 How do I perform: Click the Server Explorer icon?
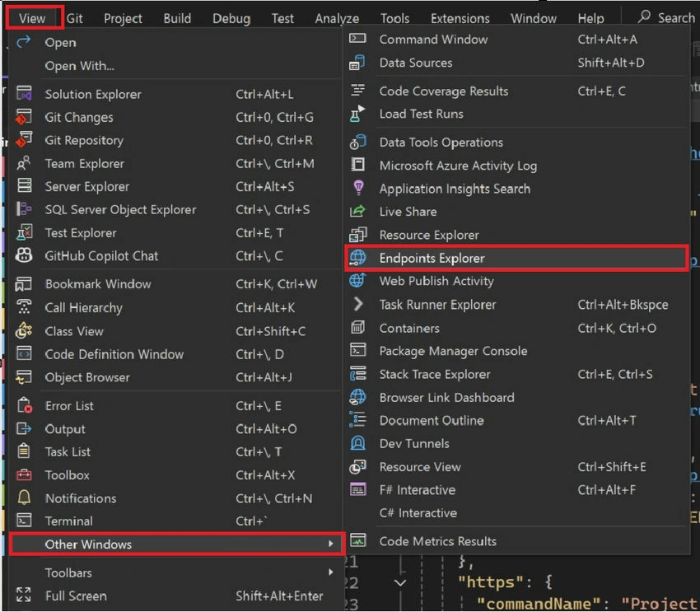[24, 186]
